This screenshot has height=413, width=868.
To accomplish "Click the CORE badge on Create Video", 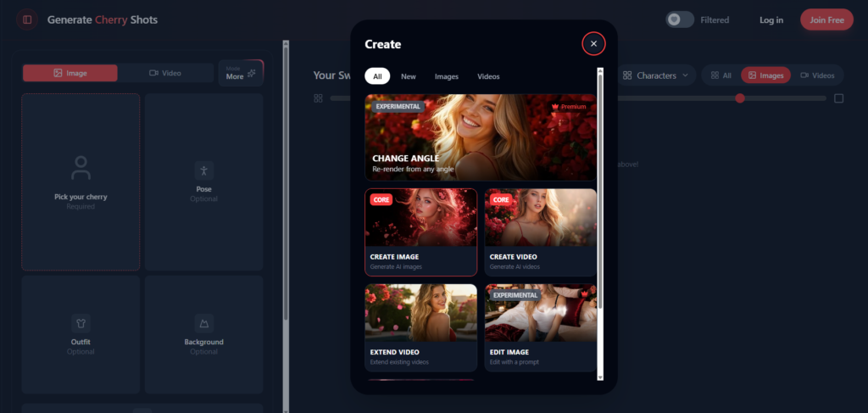I will tap(501, 199).
